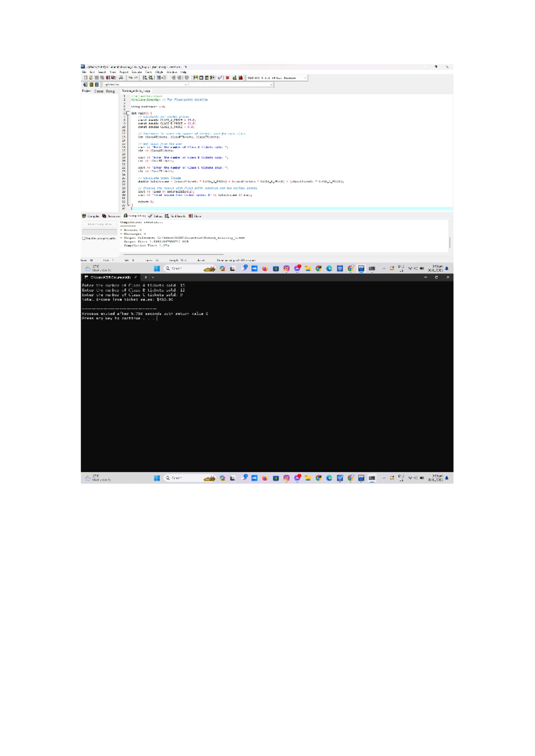Click the purple checkmark Syntax Check icon
The height and width of the screenshot is (756, 535).
[220, 78]
